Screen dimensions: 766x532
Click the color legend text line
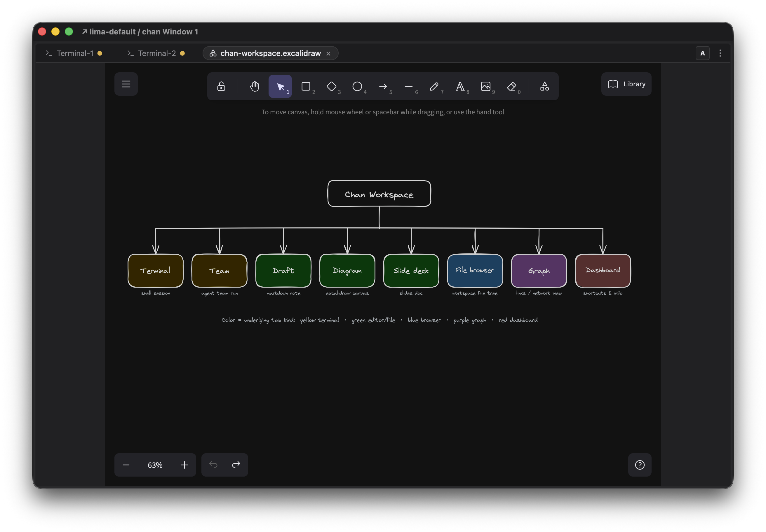pyautogui.click(x=379, y=320)
